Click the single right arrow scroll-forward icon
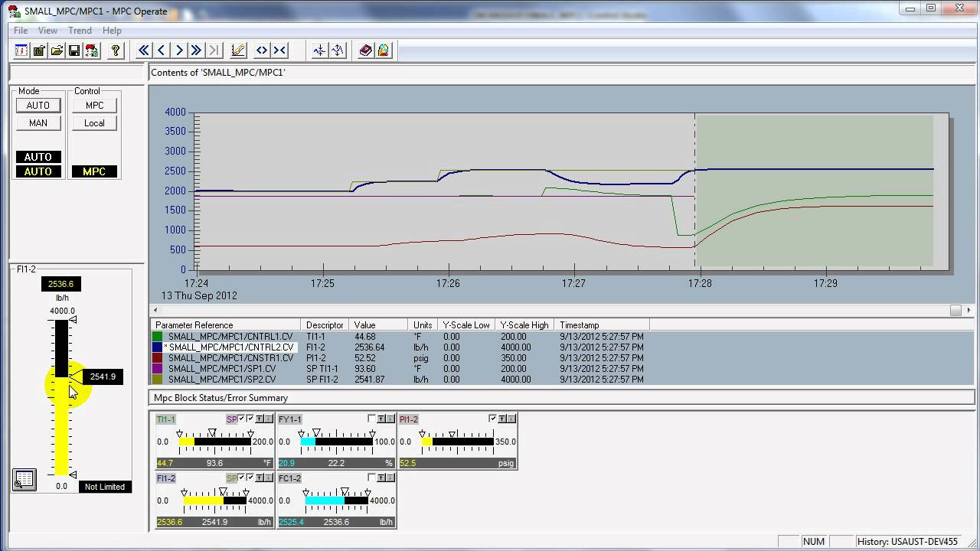Image resolution: width=980 pixels, height=551 pixels. pos(179,51)
